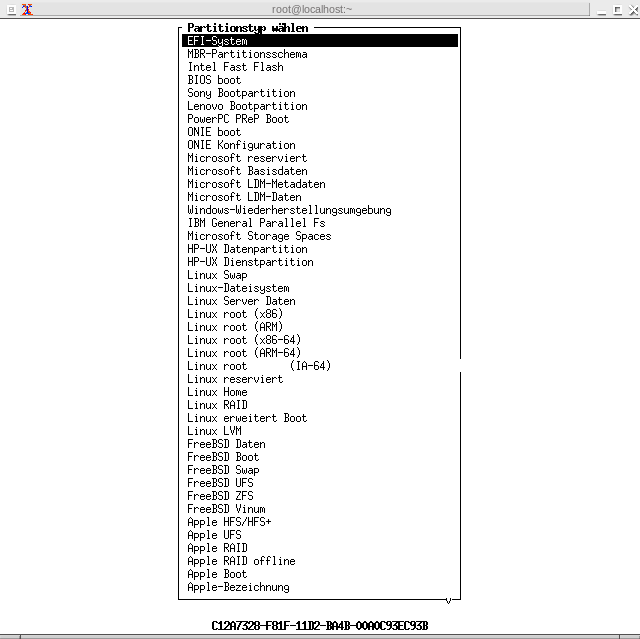This screenshot has height=639, width=640.
Task: Select Sony Bootpartition entry
Action: 241,93
